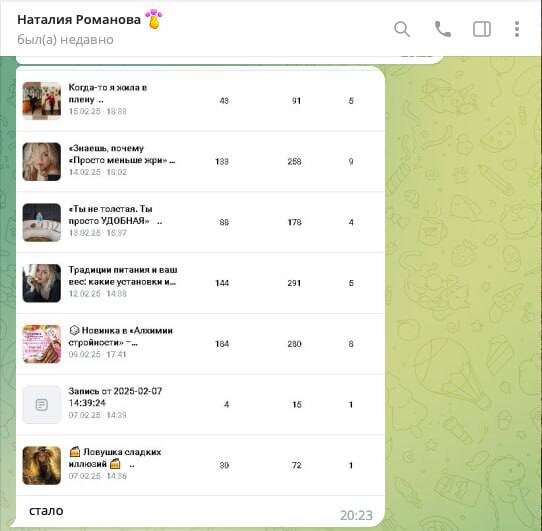Open Наталия Романова contact profile
The image size is (542, 531).
coord(79,20)
